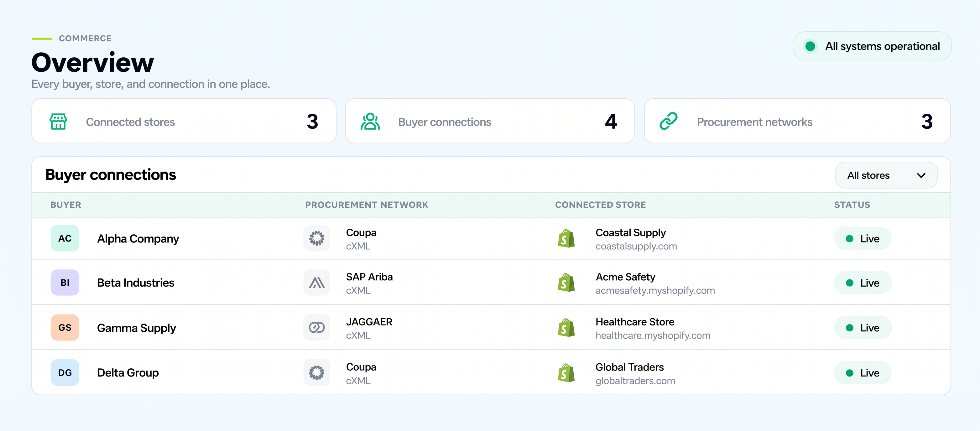980x431 pixels.
Task: Click the SAP Ariba logo icon
Action: point(316,283)
